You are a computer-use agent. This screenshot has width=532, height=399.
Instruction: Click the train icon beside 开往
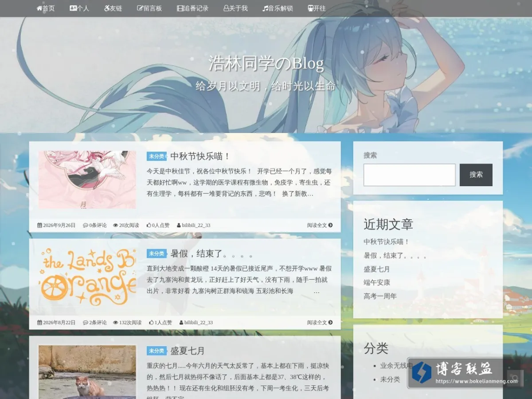[310, 8]
